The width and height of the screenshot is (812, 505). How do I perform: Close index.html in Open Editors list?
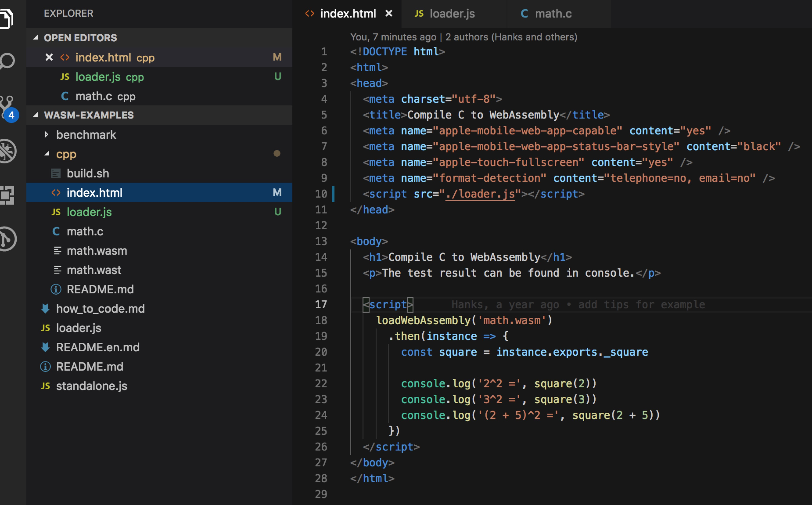click(49, 57)
